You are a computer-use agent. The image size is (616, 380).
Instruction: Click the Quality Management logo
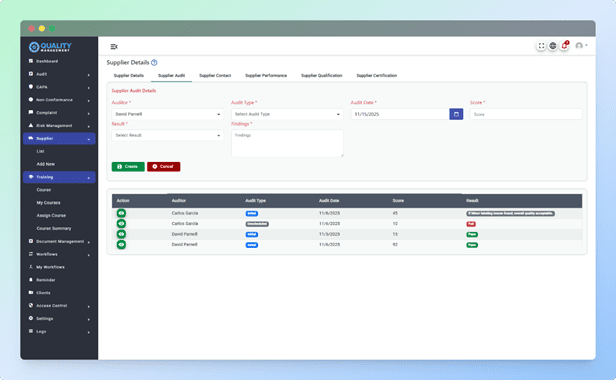click(x=50, y=47)
